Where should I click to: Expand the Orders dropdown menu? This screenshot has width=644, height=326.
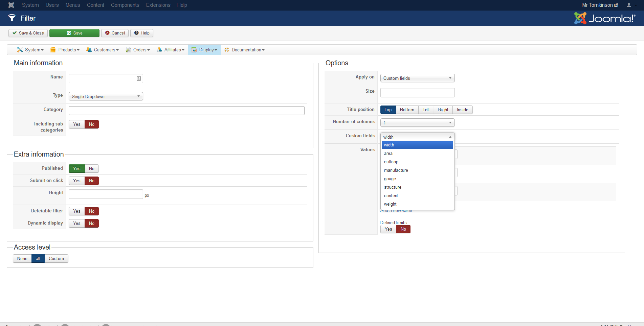(138, 50)
